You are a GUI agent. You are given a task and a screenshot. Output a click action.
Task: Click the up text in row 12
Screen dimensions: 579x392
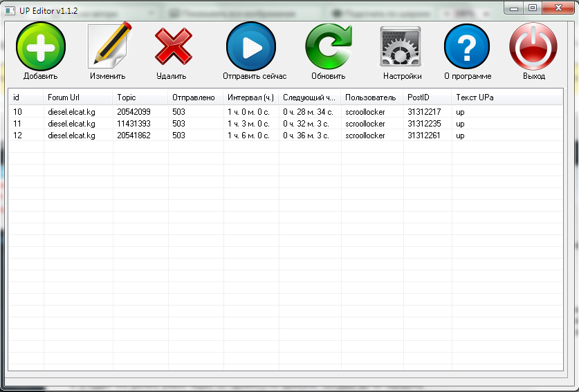coord(460,136)
